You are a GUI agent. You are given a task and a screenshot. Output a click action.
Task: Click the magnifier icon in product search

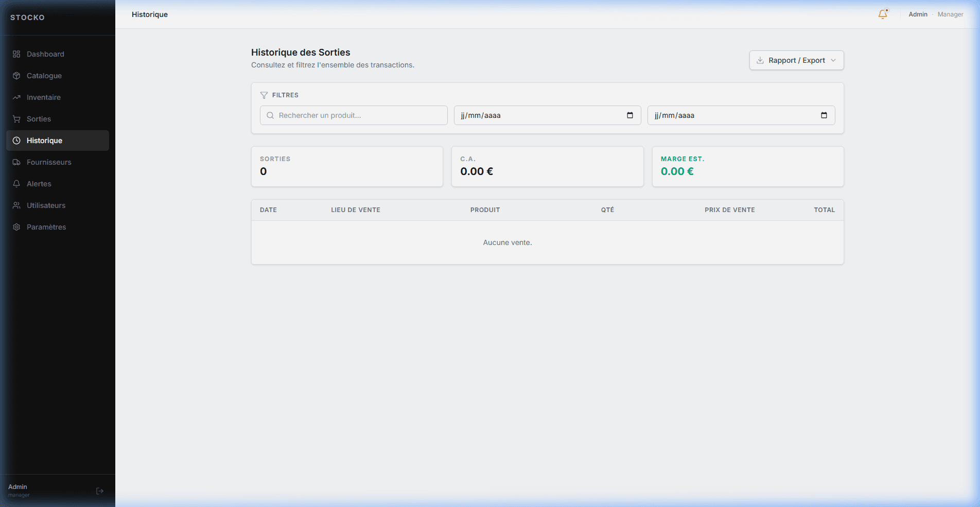point(270,115)
